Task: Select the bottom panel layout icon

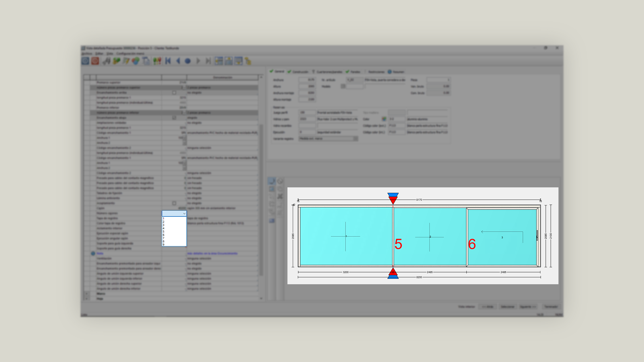Action: [x=238, y=61]
